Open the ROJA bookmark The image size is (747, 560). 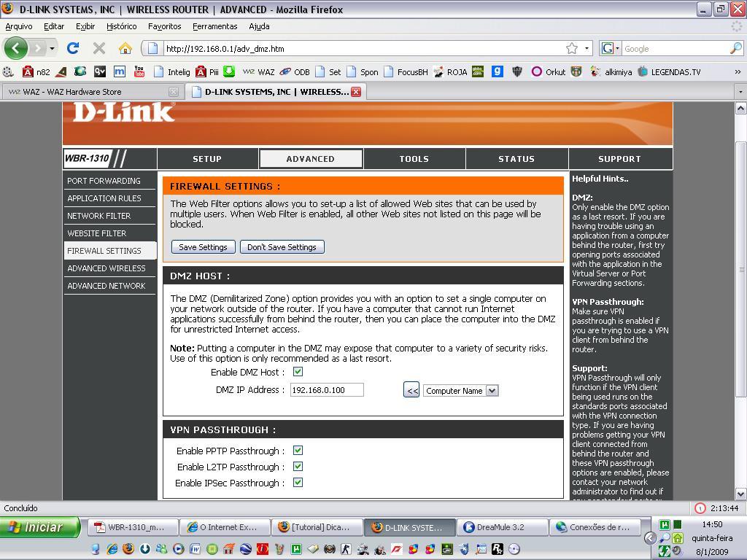[449, 72]
